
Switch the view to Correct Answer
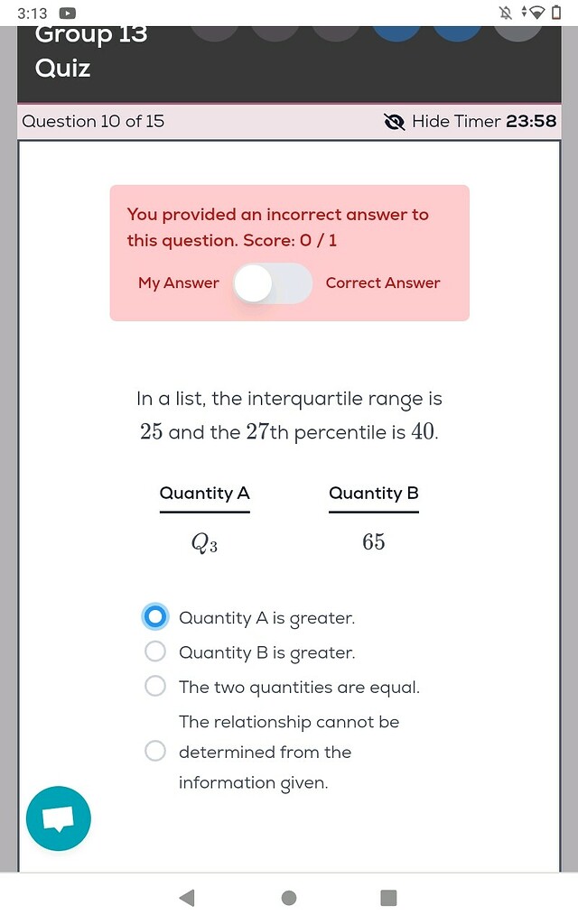tap(298, 283)
